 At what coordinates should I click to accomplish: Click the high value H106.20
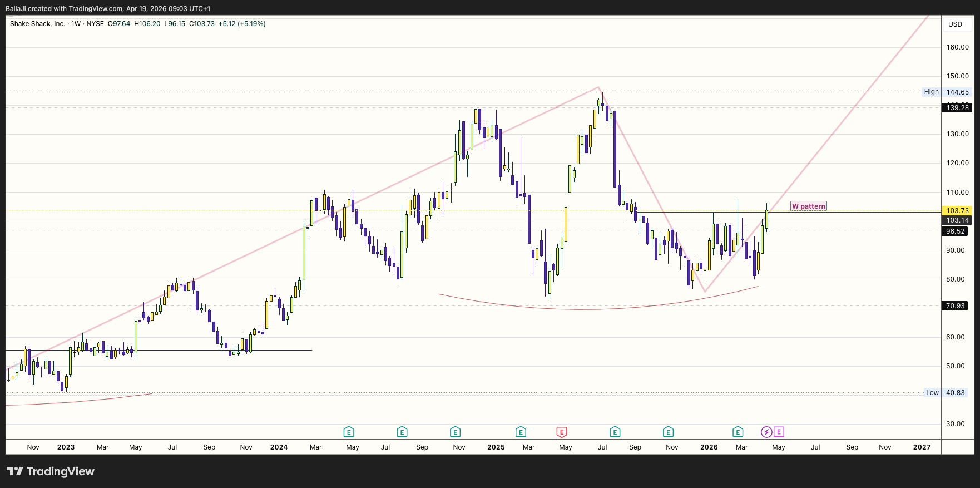tap(147, 24)
